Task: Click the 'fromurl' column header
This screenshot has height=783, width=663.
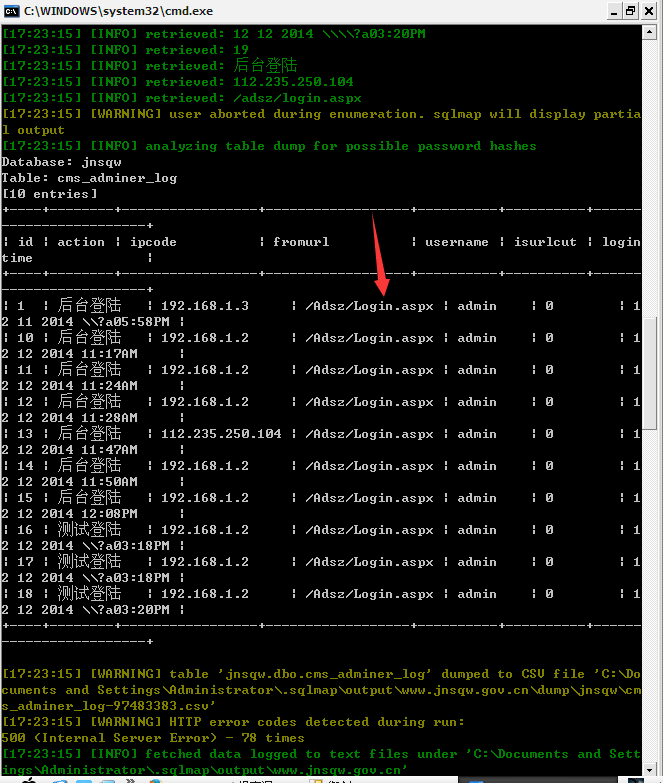Action: click(301, 242)
